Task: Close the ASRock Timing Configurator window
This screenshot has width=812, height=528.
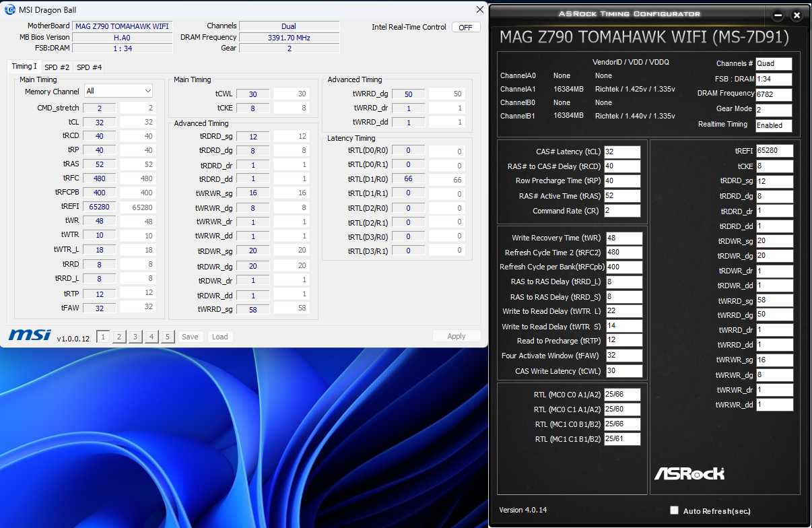Action: click(797, 15)
